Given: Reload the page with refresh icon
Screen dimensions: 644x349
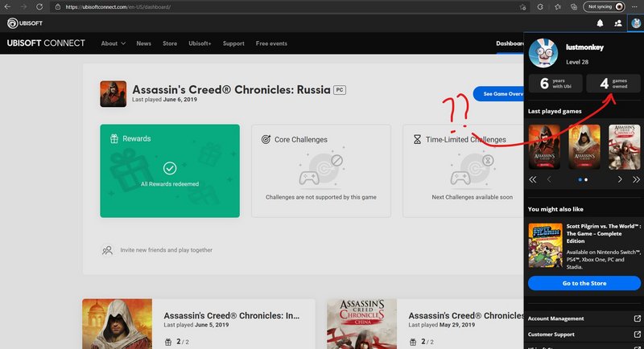Looking at the screenshot, I should [39, 6].
